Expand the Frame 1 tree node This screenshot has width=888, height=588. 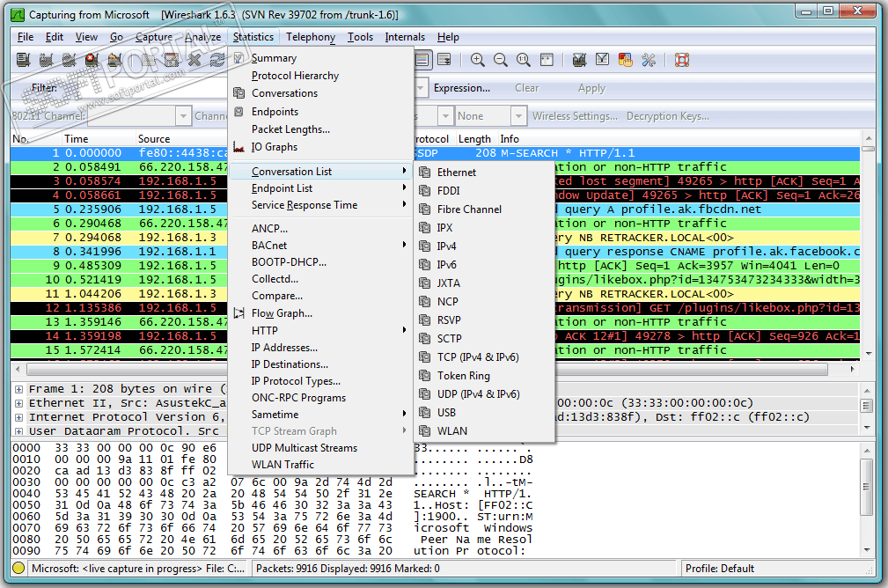click(x=19, y=389)
